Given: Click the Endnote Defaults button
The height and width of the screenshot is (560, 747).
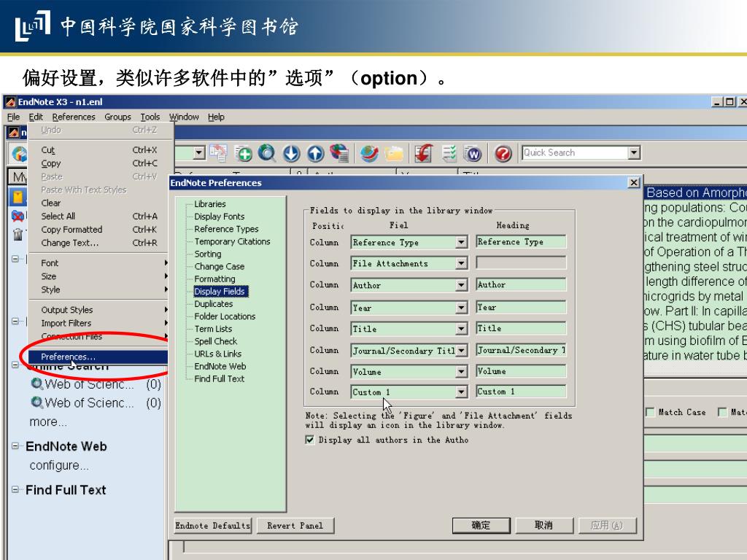Looking at the screenshot, I should point(212,526).
